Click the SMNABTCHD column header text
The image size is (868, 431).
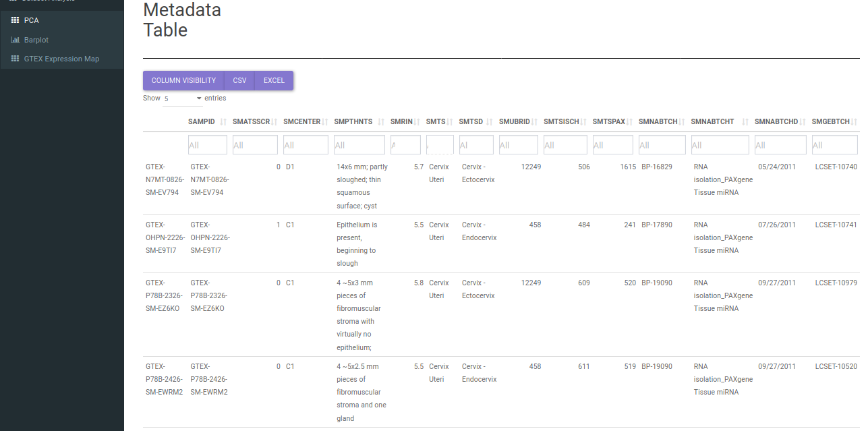tap(776, 122)
